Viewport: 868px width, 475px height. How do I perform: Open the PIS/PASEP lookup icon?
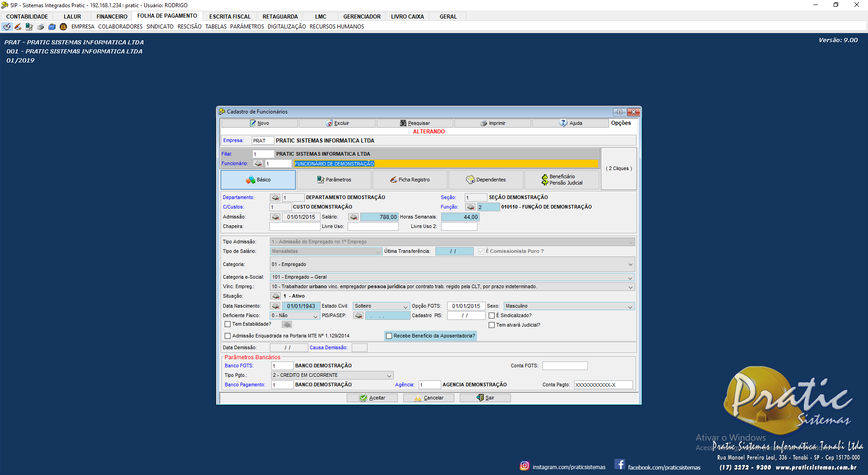(x=359, y=316)
